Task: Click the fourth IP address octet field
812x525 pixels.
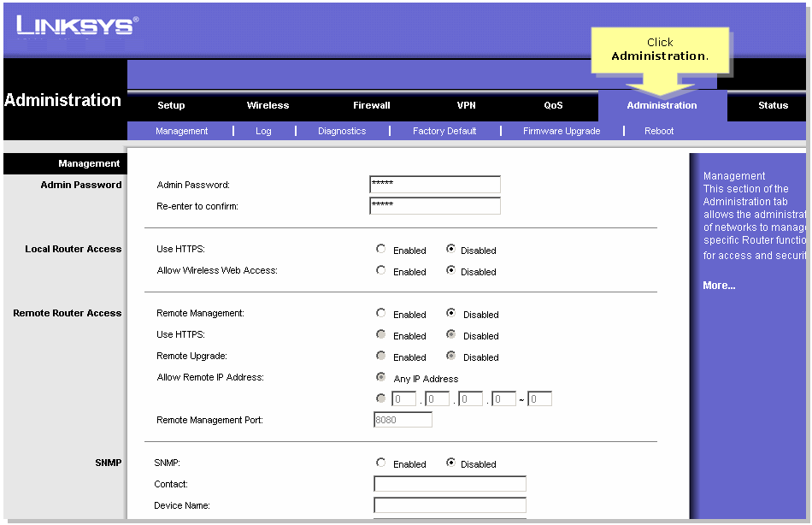Action: 504,398
